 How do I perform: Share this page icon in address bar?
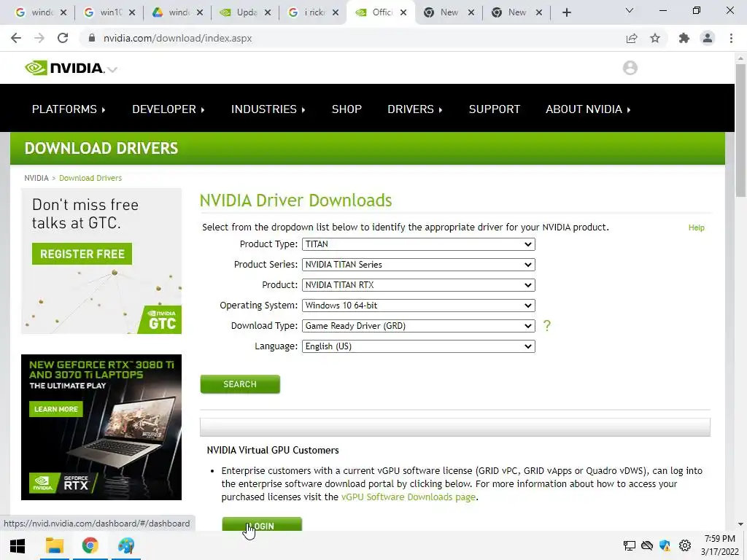coord(632,38)
